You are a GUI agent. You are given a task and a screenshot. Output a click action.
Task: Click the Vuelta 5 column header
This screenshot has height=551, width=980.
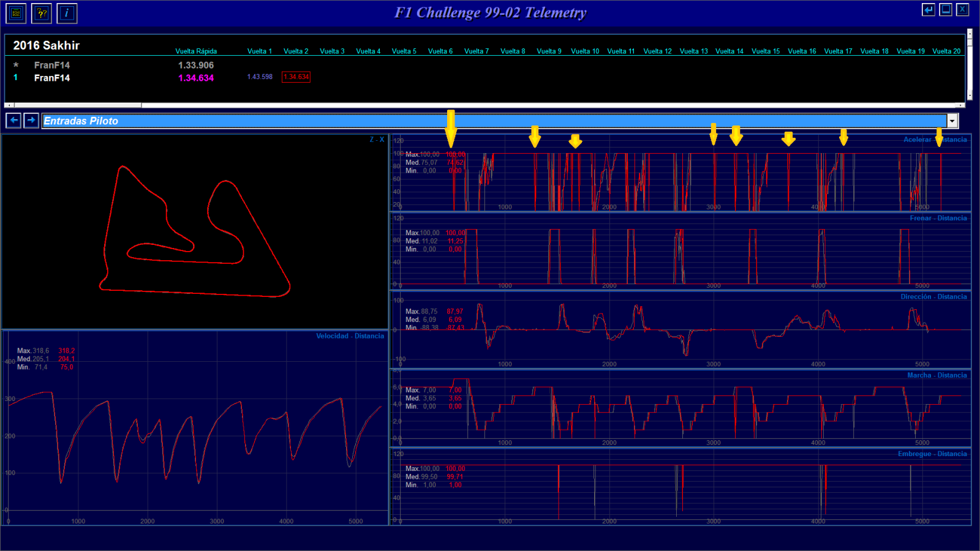tap(404, 51)
